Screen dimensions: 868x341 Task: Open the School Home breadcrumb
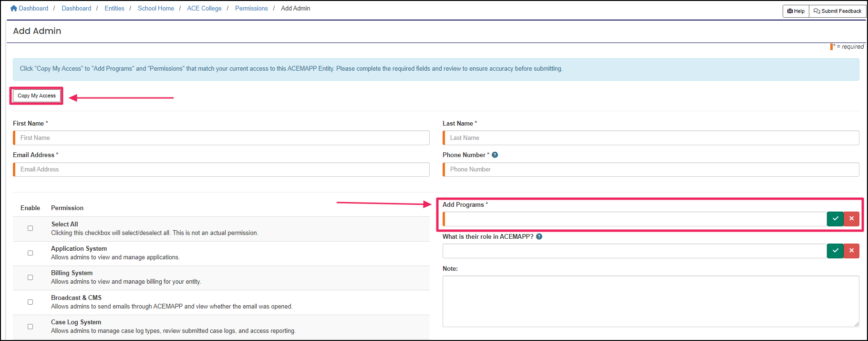pyautogui.click(x=156, y=8)
